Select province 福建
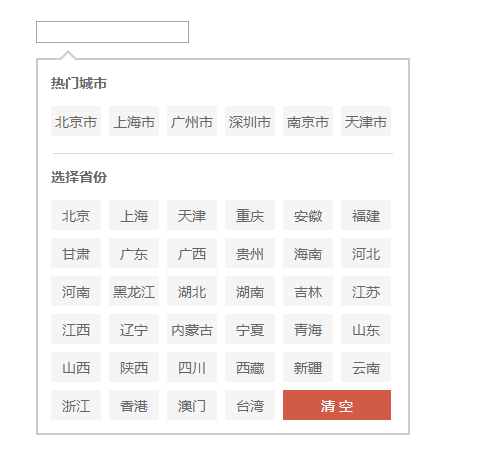The width and height of the screenshot is (480, 475). pos(366,215)
